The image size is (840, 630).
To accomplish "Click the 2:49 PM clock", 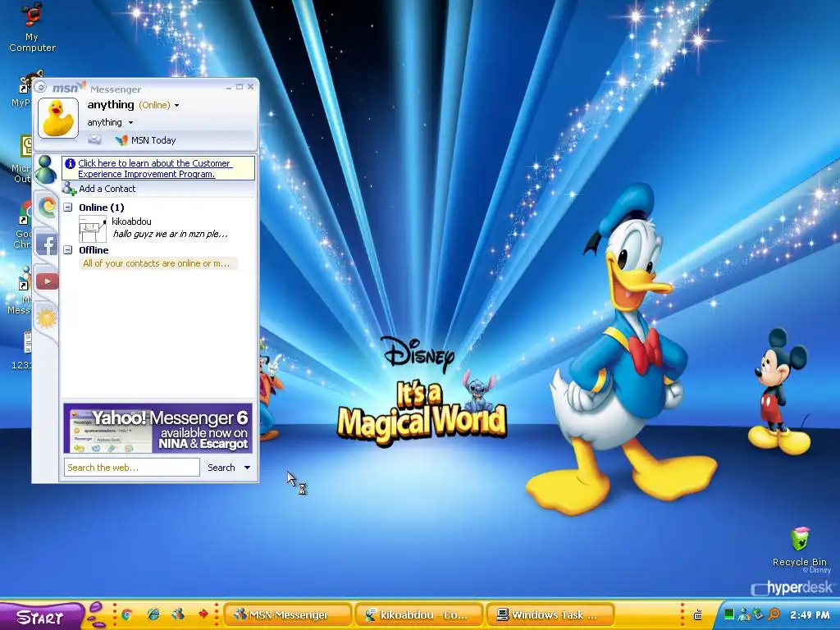I will click(810, 615).
